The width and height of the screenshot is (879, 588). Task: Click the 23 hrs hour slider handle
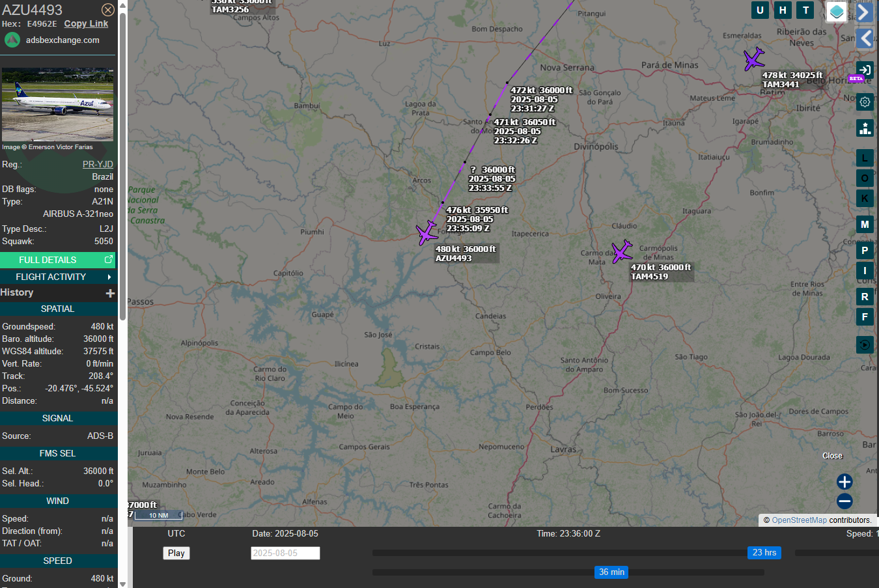point(764,553)
